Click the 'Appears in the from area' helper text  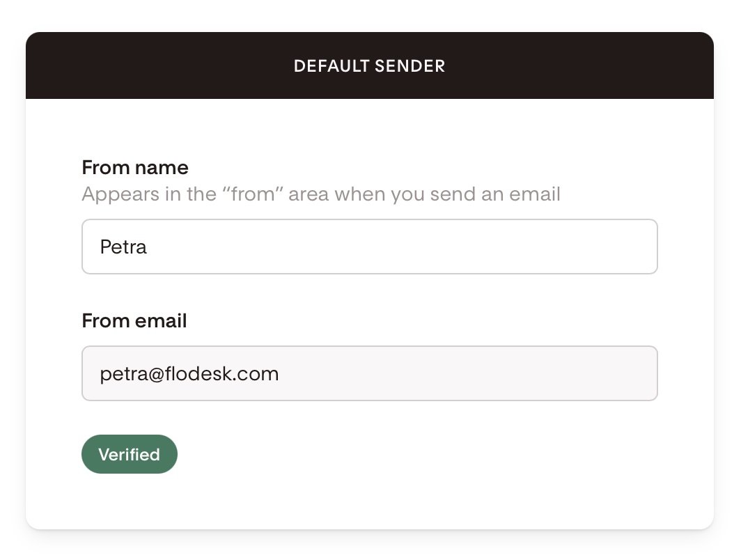tap(321, 194)
